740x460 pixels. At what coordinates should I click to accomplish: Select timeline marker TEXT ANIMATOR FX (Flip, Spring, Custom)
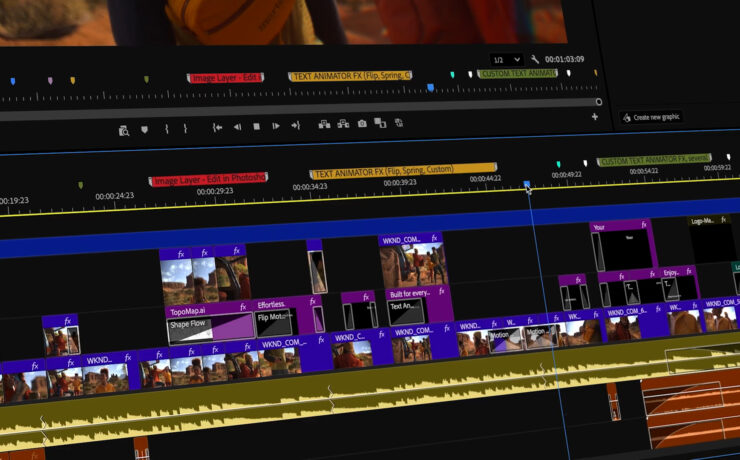[x=404, y=170]
